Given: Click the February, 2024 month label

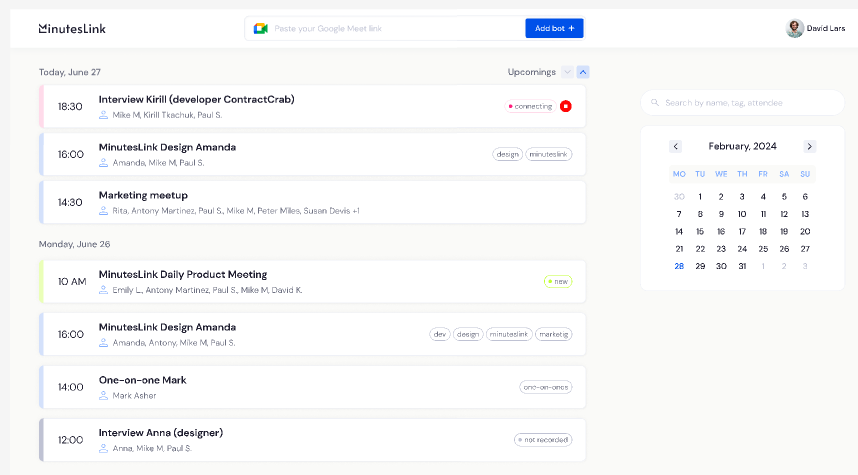Looking at the screenshot, I should [743, 146].
